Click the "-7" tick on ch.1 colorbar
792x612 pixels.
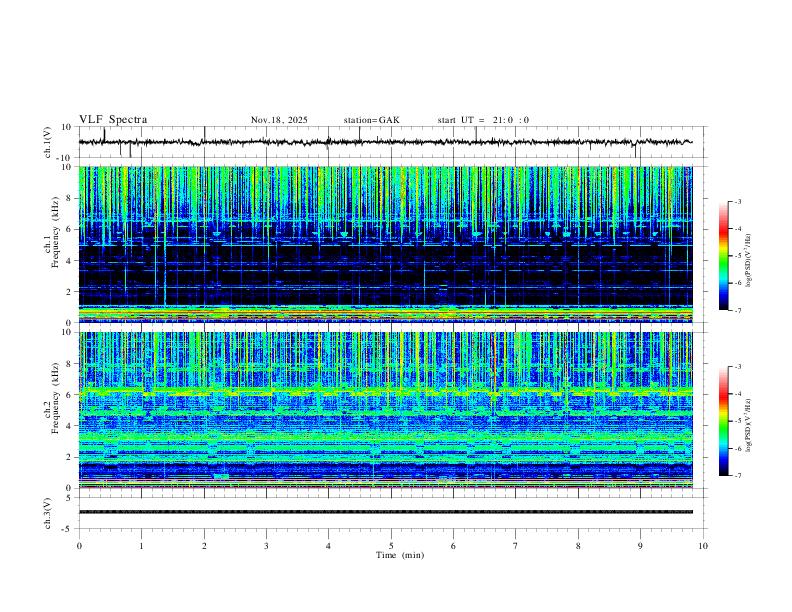point(737,310)
